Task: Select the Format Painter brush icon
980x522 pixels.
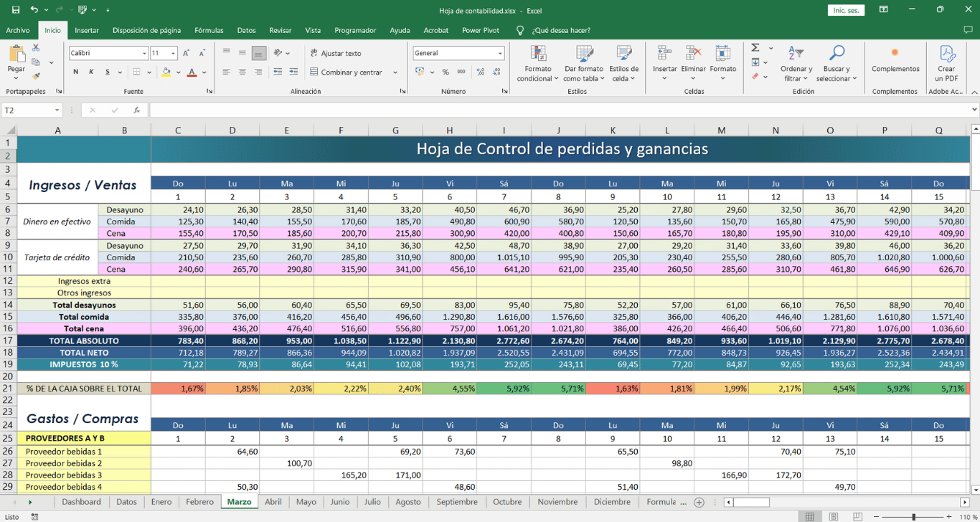Action: point(36,76)
